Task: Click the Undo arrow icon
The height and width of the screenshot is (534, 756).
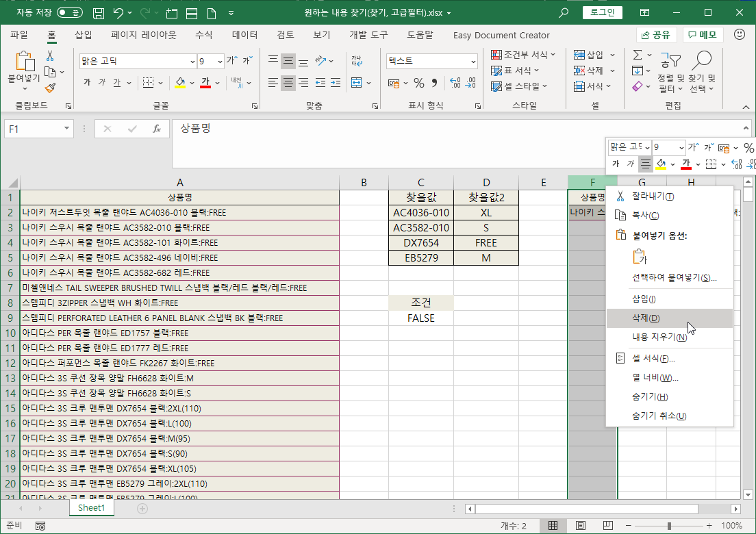Action: point(118,13)
